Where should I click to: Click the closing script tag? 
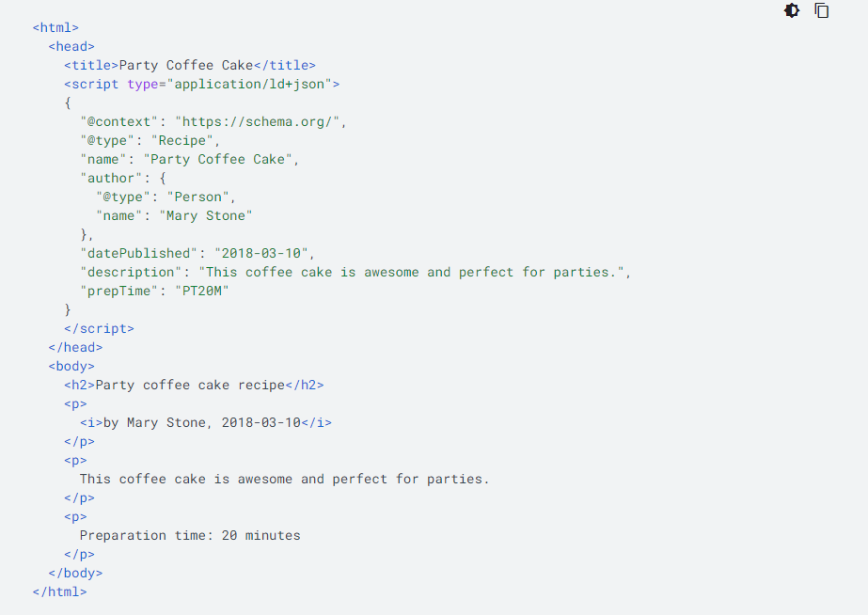pyautogui.click(x=99, y=328)
